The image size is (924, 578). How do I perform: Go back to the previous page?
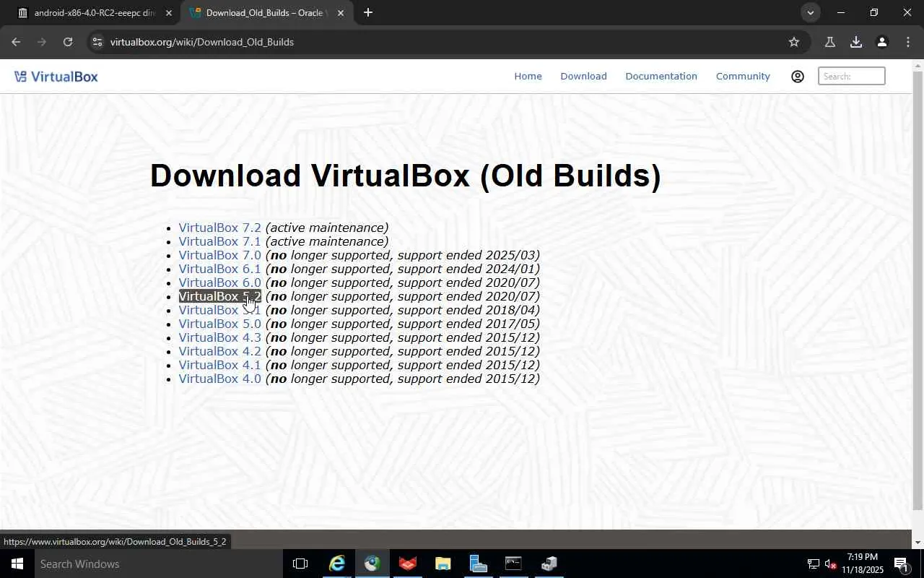point(16,42)
